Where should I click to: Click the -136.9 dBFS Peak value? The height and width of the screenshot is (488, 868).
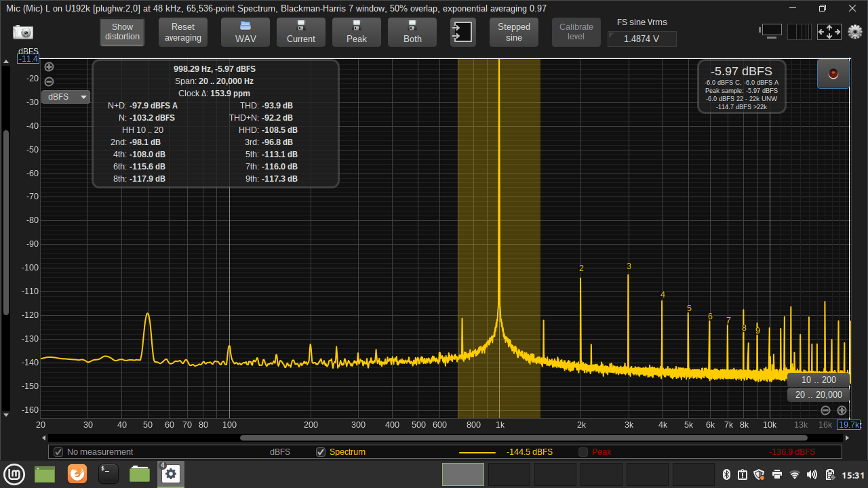pos(792,452)
